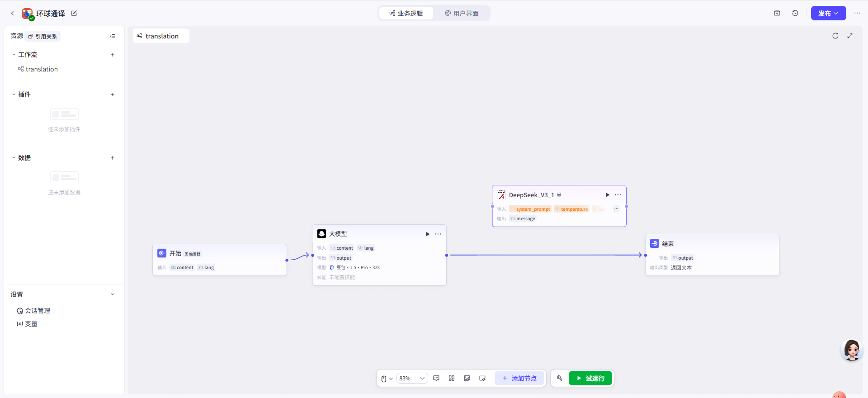Viewport: 868px width, 398px height.
Task: Collapse the 设置 section chevron
Action: tap(113, 294)
